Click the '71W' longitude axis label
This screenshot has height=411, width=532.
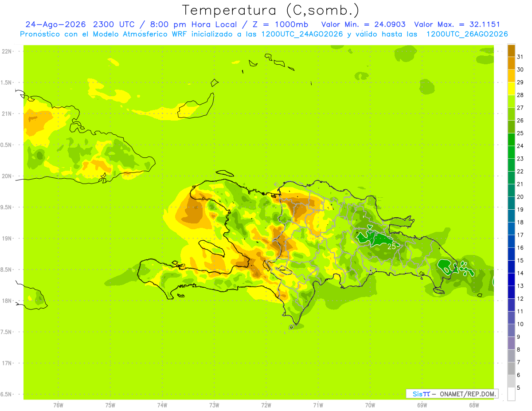318,404
